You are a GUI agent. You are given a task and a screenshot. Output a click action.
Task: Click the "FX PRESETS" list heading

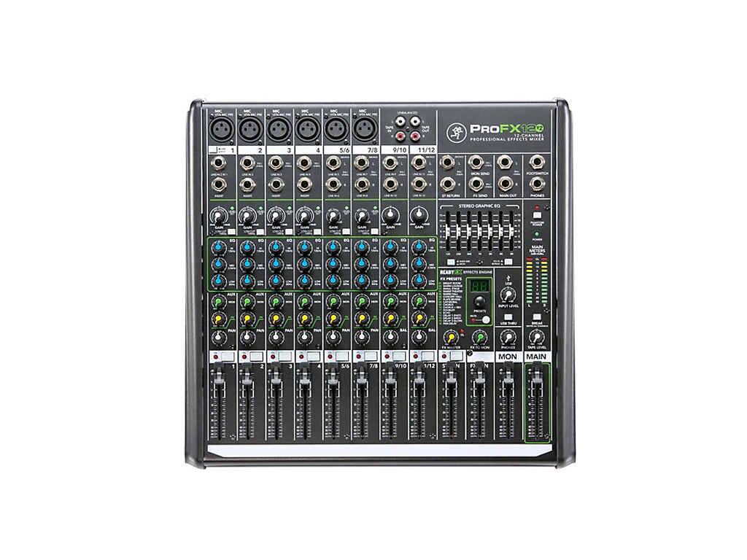pos(451,279)
